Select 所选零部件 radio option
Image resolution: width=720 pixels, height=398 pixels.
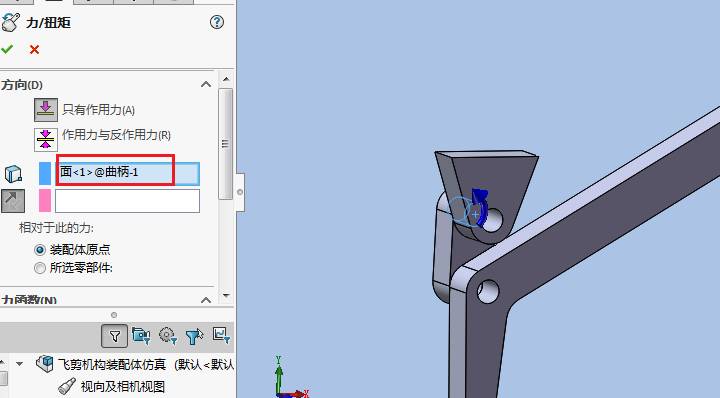39,268
